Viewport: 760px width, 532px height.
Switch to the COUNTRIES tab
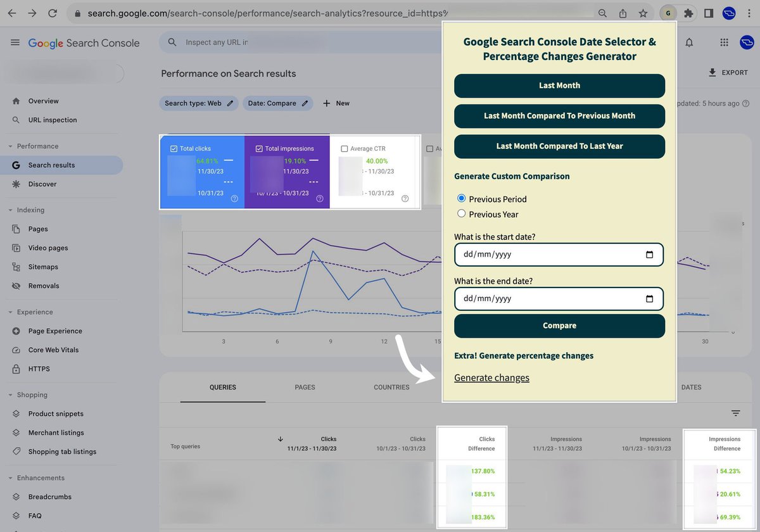point(391,387)
